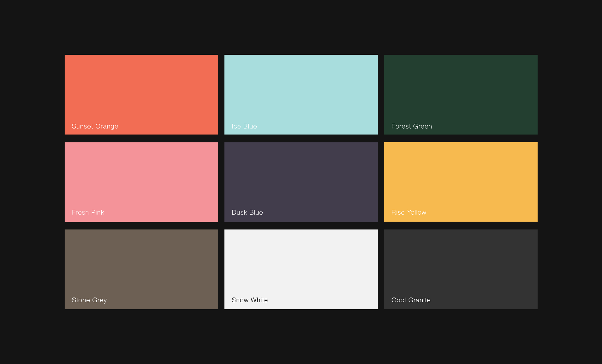Click the "Forest Green" label text
This screenshot has width=602, height=364.
(412, 126)
